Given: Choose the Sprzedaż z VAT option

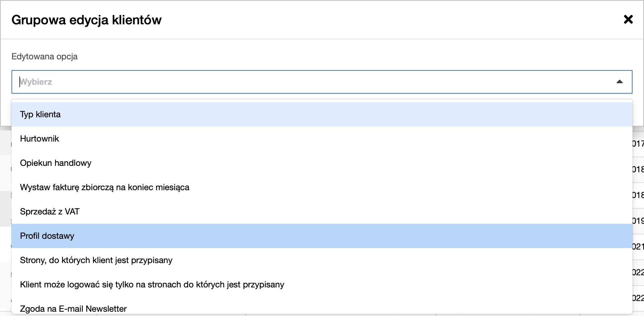Looking at the screenshot, I should coord(50,212).
